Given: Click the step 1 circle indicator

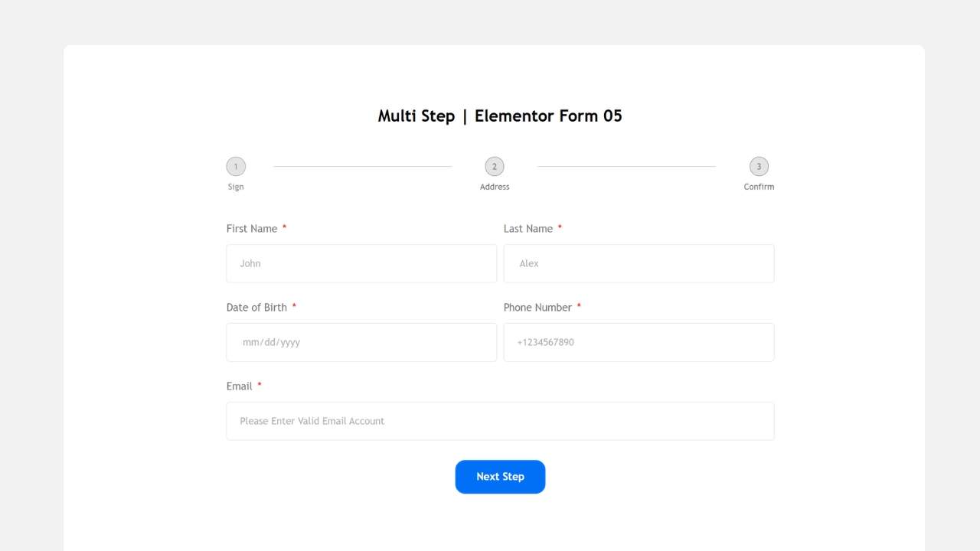Looking at the screenshot, I should pos(236,166).
